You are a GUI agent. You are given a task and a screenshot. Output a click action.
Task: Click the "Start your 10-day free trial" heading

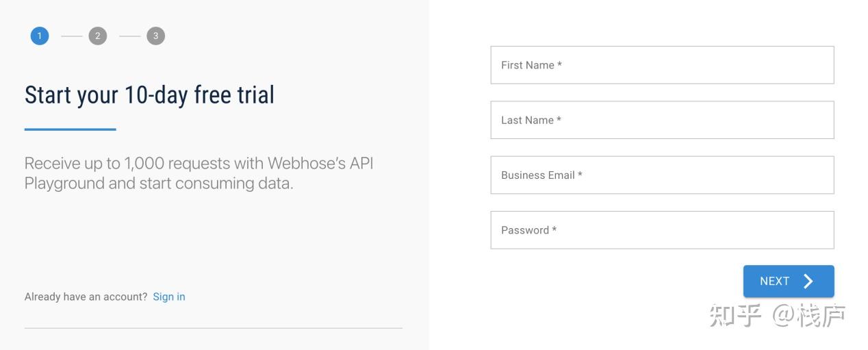coord(149,95)
